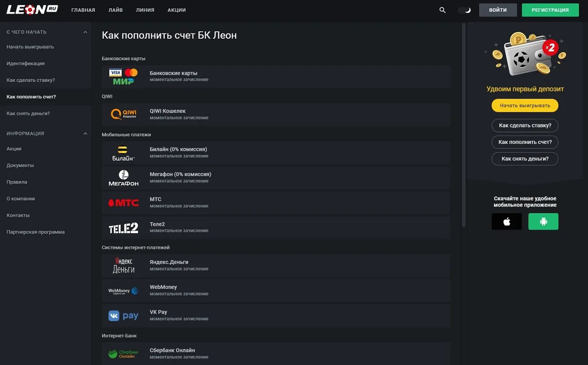Click the WebMoney logo
Image resolution: width=588 pixels, height=365 pixels.
pos(123,291)
